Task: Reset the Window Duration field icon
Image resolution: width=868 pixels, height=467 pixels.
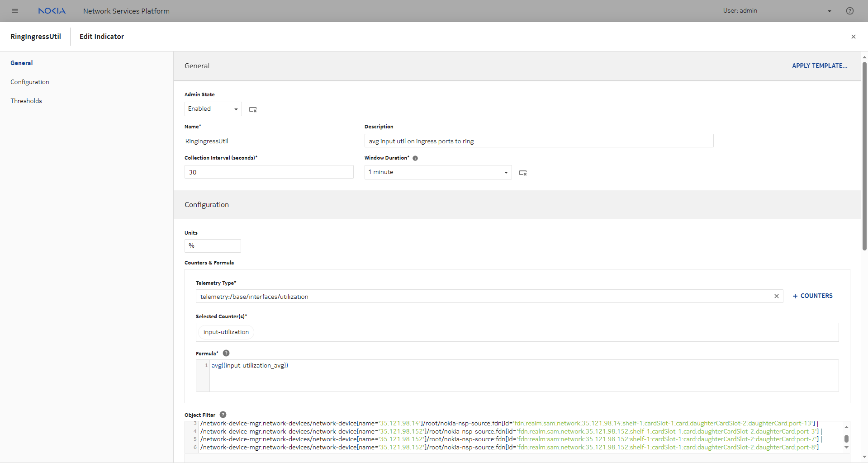Action: point(523,173)
